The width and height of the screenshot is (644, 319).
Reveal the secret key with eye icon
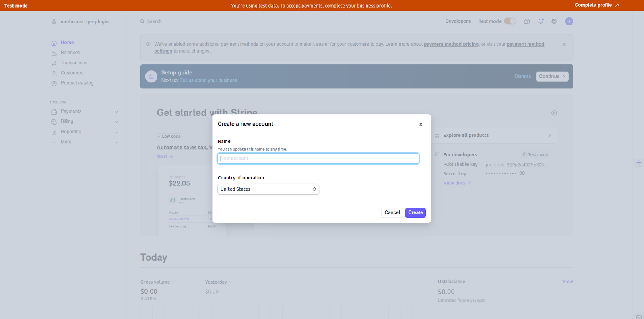[522, 173]
